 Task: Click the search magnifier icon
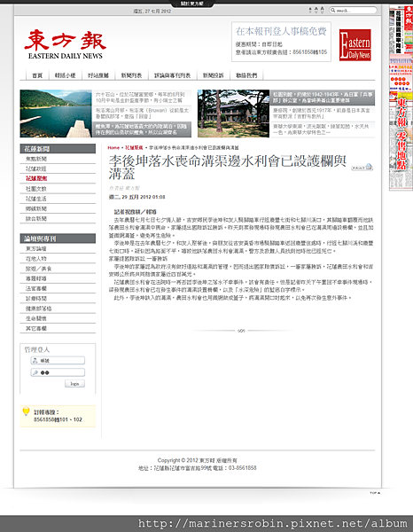[333, 10]
